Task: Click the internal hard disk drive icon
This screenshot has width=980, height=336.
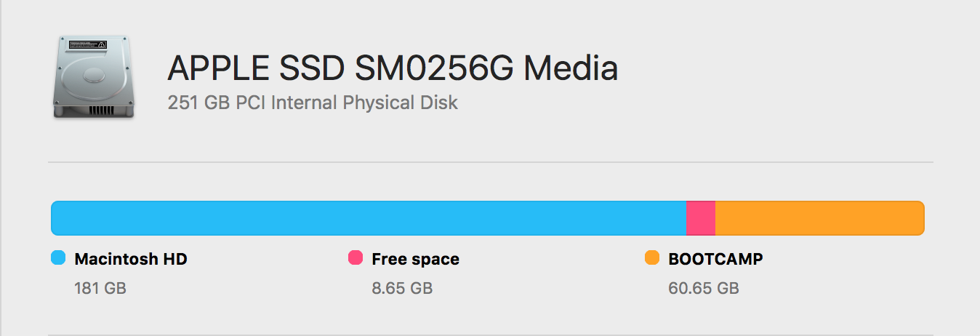Action: (x=93, y=79)
